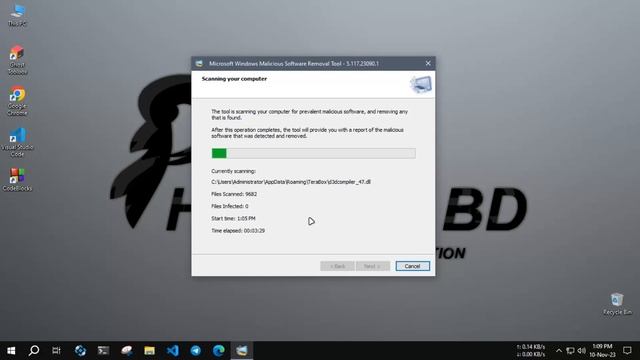Click the disabled Next button

pos(373,266)
